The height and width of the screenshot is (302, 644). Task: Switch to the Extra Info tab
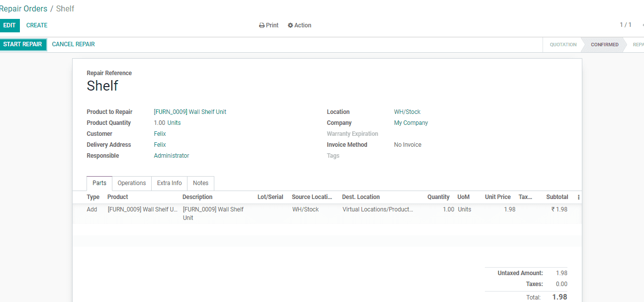169,183
